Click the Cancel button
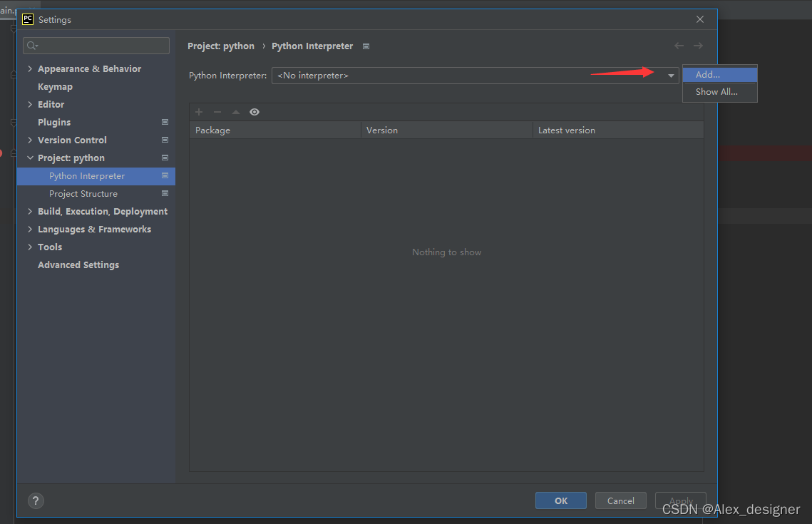812x524 pixels. point(620,500)
